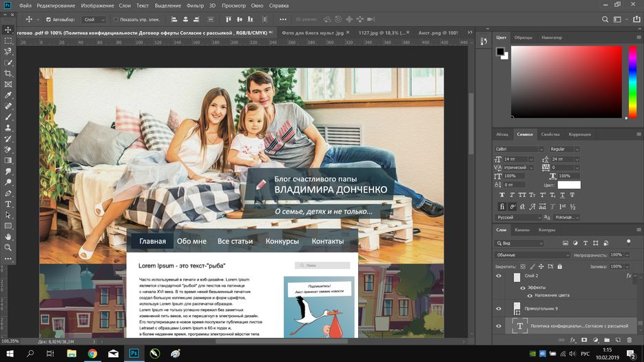The height and width of the screenshot is (362, 644).
Task: Select the Crop tool
Action: point(8,73)
